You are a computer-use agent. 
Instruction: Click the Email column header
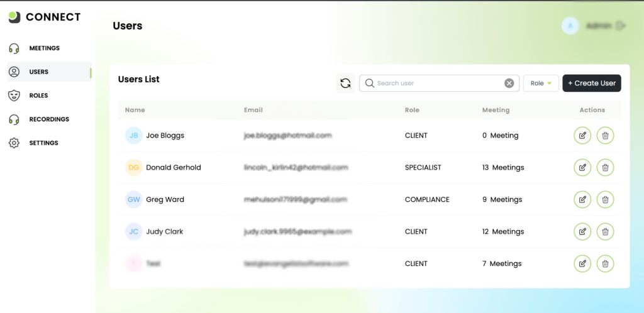click(x=253, y=110)
